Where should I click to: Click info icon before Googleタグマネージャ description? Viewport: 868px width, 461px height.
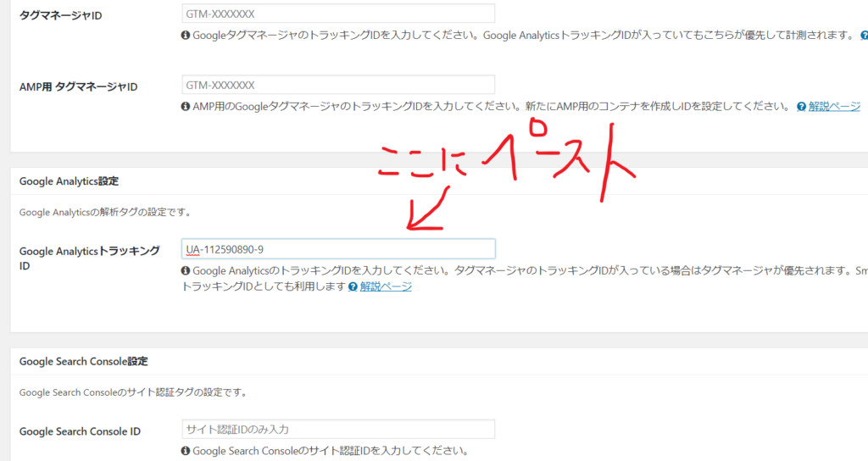186,36
